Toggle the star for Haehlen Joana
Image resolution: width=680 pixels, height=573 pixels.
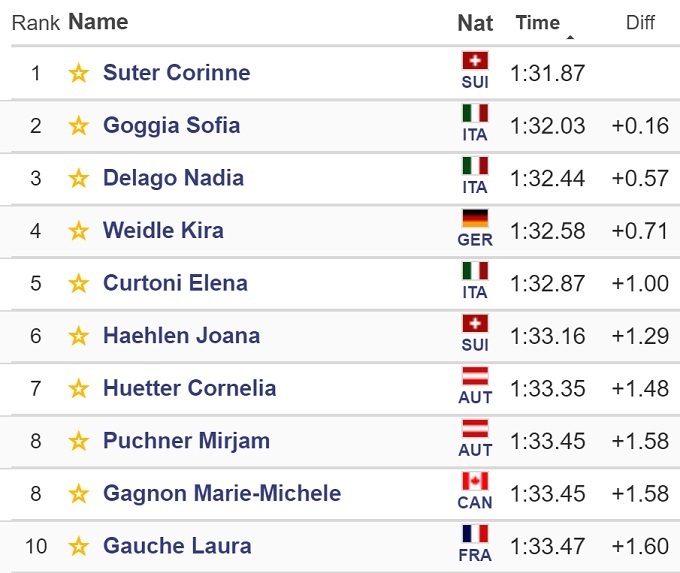[79, 336]
